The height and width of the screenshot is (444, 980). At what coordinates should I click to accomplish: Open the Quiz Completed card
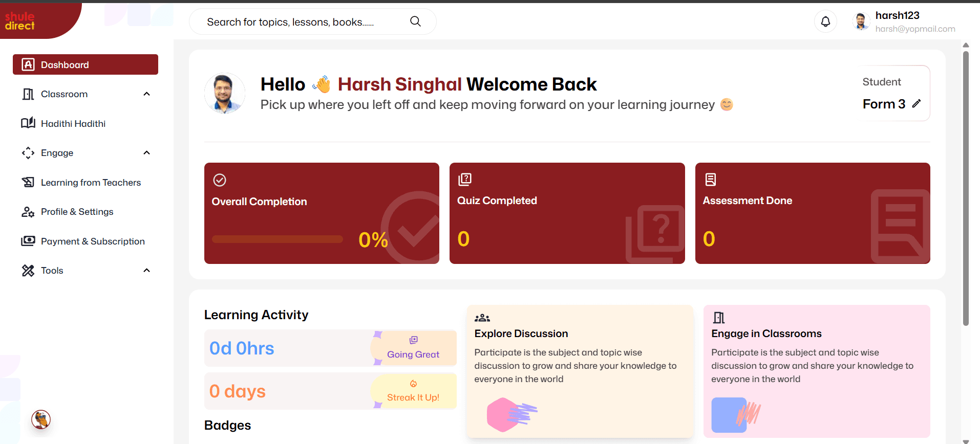click(567, 213)
